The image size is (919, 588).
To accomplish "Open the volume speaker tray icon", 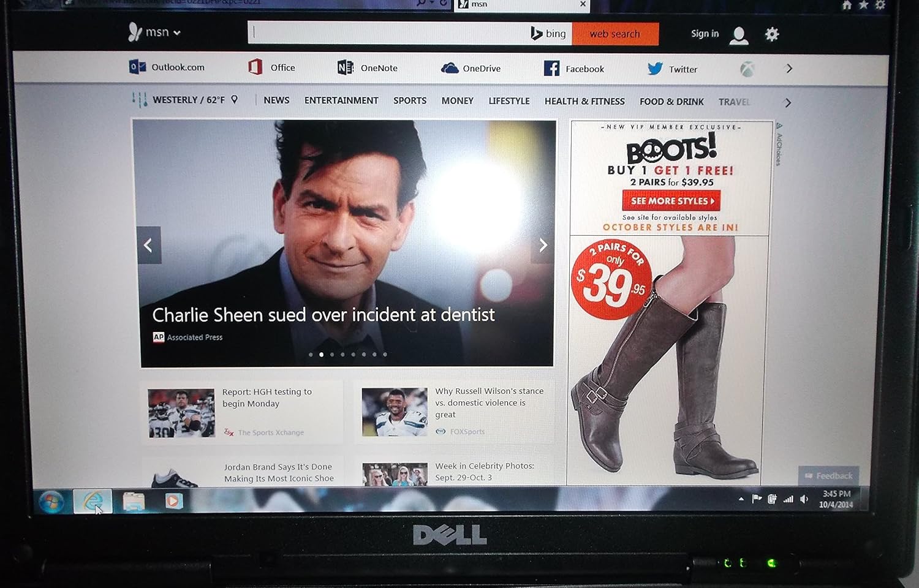I will [x=804, y=499].
